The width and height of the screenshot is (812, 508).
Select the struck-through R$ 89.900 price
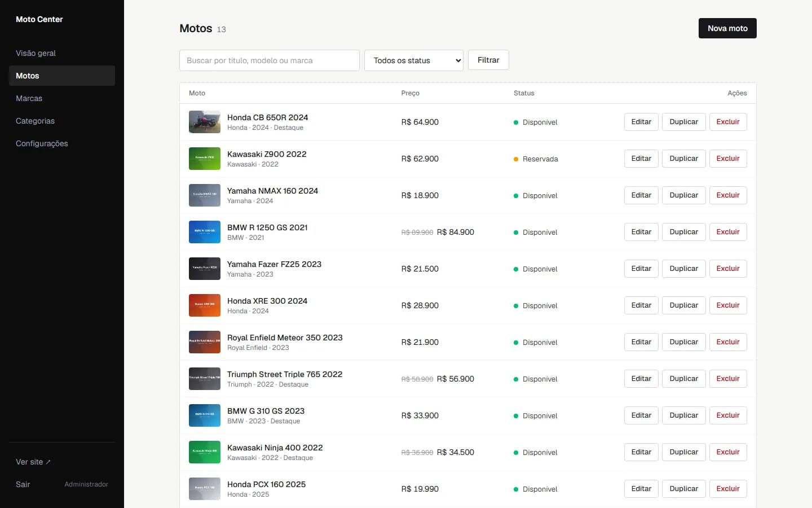pos(417,233)
